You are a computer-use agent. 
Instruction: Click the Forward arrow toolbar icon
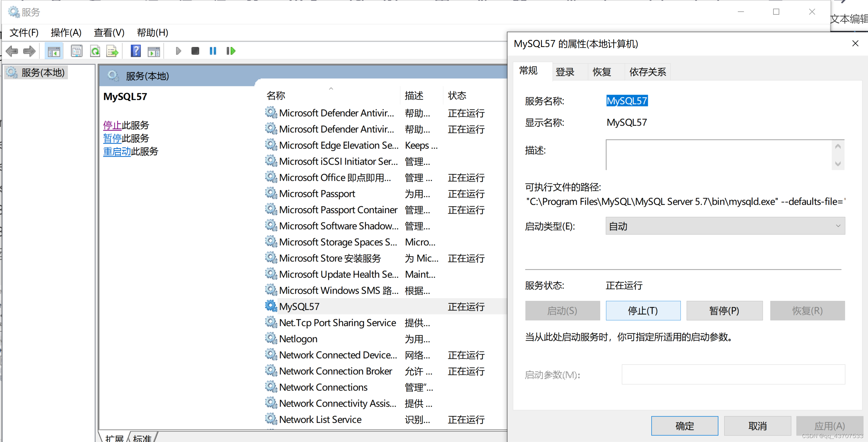(29, 51)
